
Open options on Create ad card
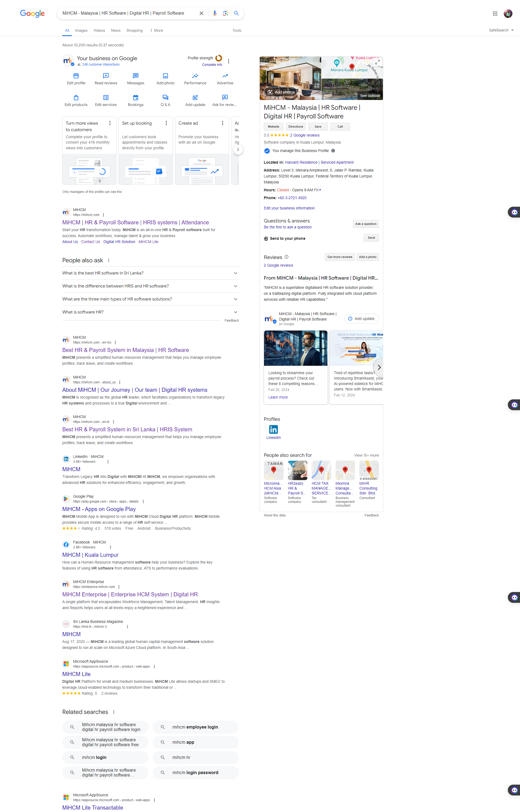click(223, 123)
